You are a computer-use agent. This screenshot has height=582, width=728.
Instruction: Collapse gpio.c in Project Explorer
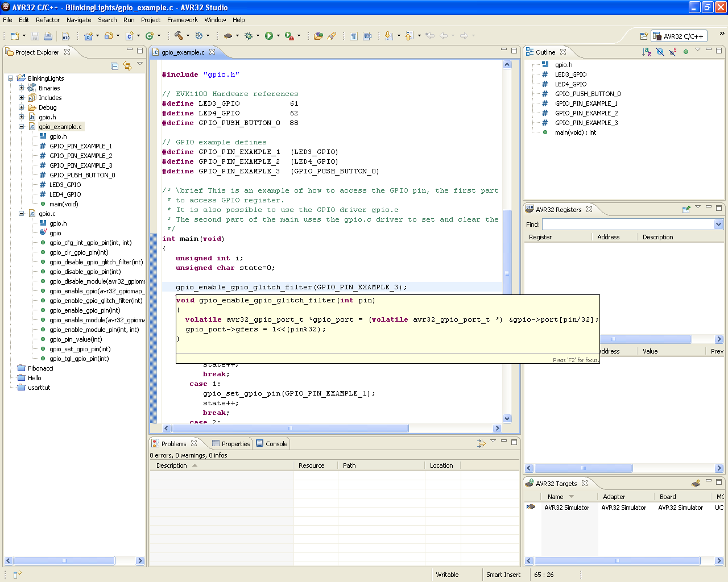coord(21,214)
